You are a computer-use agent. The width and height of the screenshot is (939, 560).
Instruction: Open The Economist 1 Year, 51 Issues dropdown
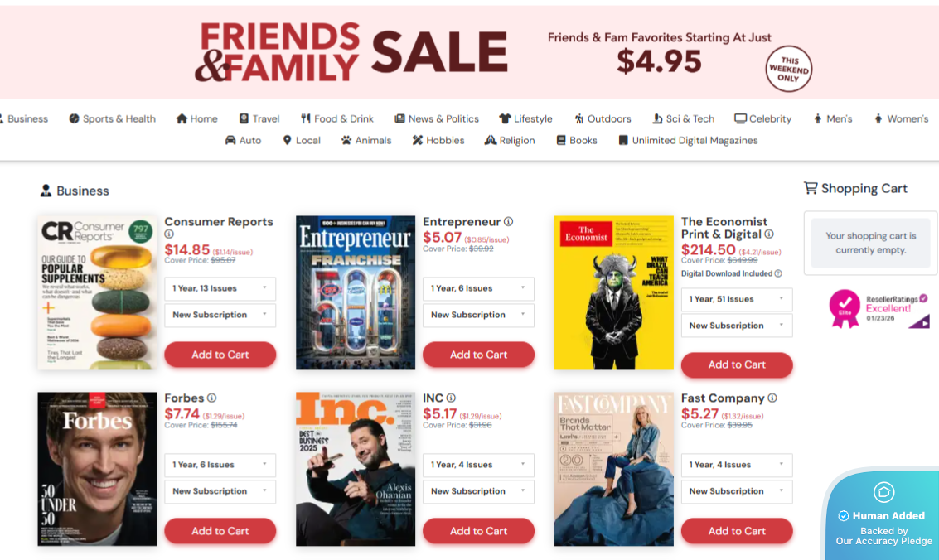click(x=737, y=299)
